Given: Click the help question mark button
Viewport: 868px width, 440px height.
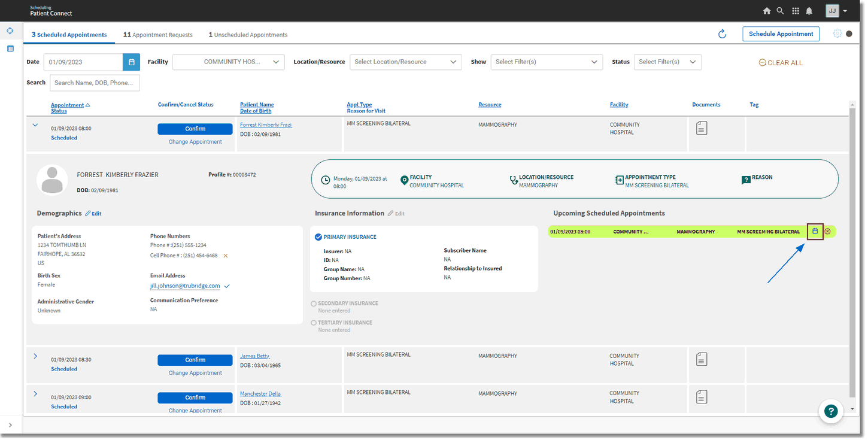Looking at the screenshot, I should [x=830, y=411].
